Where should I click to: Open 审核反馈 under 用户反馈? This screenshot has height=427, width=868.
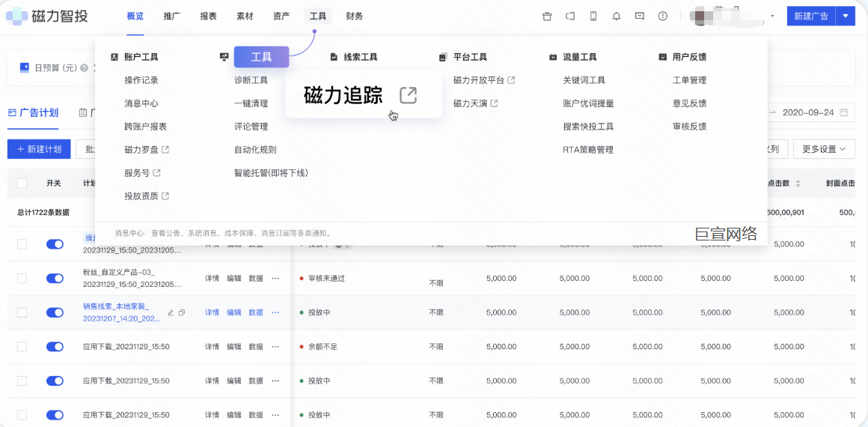[x=689, y=127]
